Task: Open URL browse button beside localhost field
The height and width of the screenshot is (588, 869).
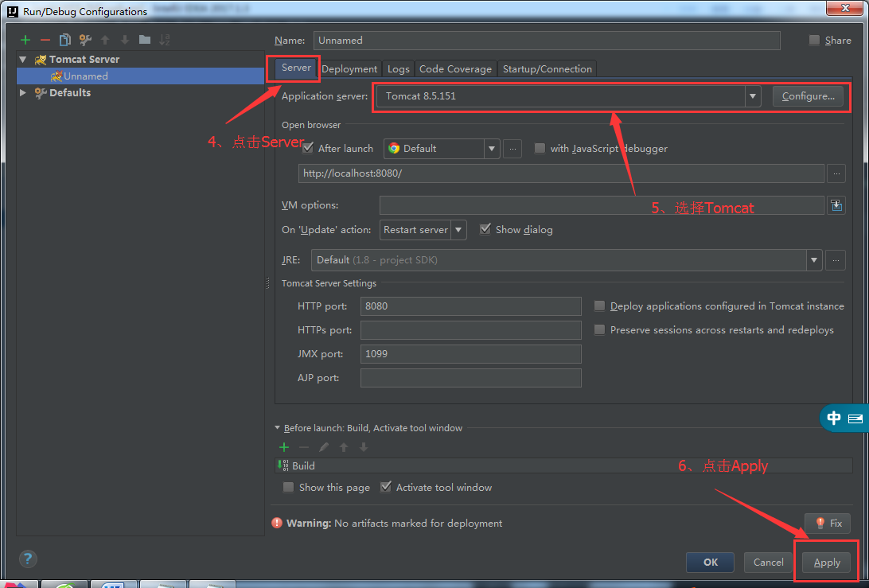Action: pos(836,173)
